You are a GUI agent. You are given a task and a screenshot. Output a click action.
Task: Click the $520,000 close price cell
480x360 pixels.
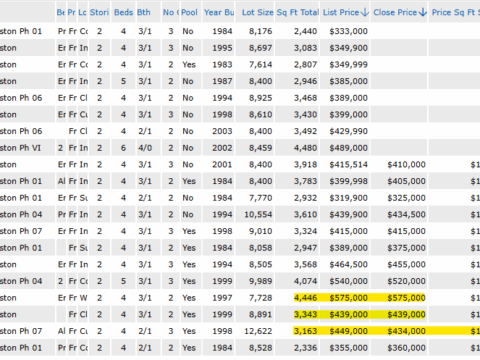(406, 281)
